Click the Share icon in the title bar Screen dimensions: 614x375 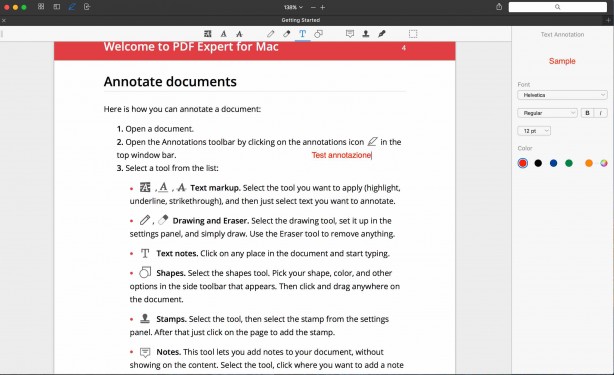point(499,7)
